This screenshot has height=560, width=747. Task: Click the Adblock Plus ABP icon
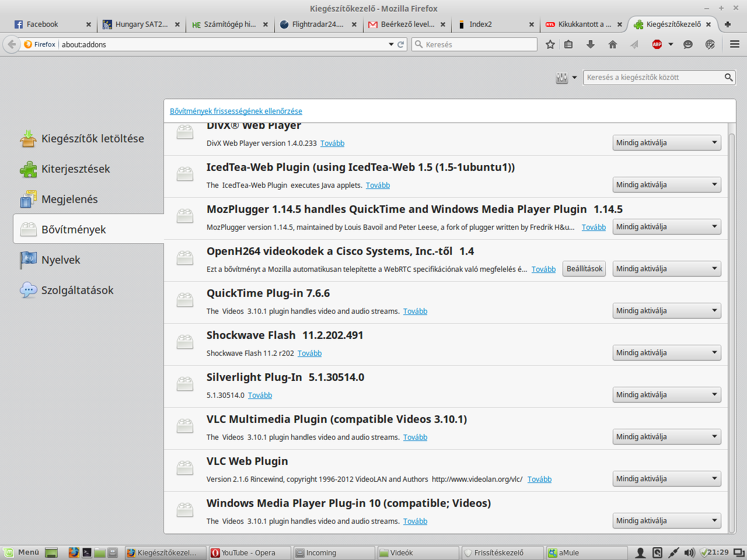pos(657,44)
